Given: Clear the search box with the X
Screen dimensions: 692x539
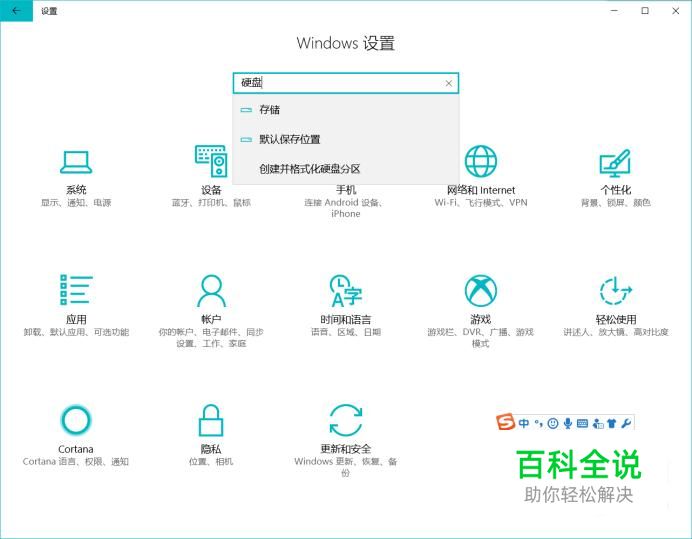Looking at the screenshot, I should (448, 83).
